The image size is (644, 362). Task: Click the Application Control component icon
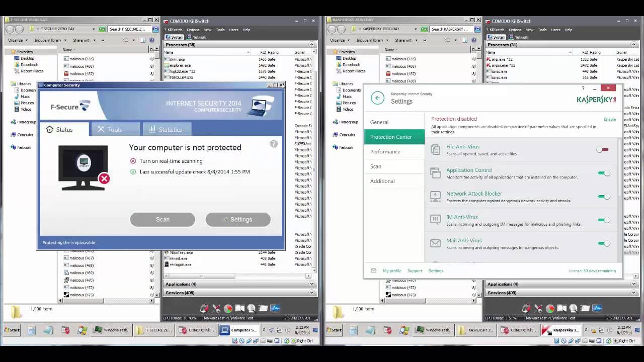435,173
